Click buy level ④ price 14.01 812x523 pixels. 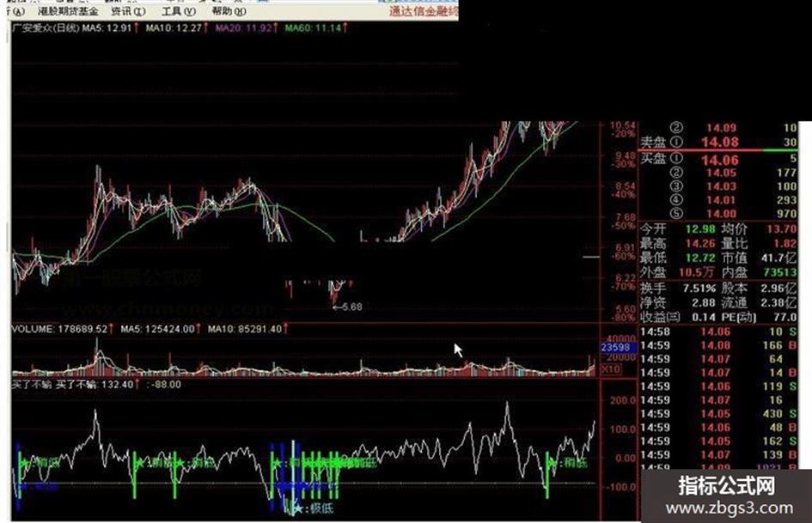pos(721,200)
